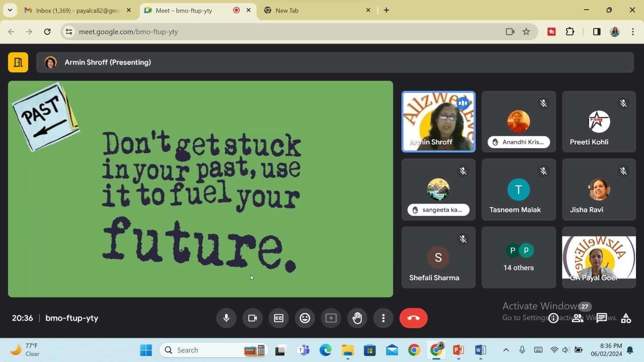Click the yellow company badge icon
This screenshot has height=362, width=644.
pyautogui.click(x=18, y=62)
